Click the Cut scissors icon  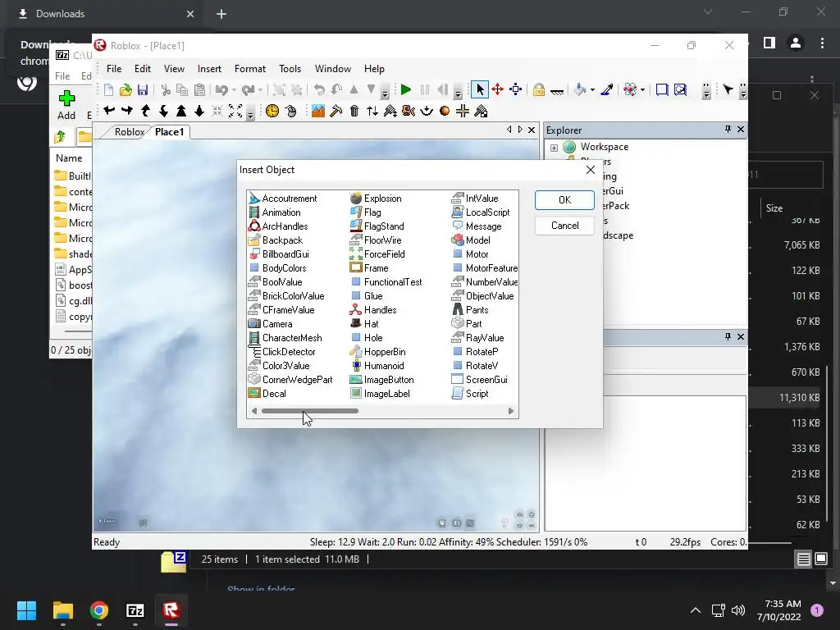tap(166, 90)
